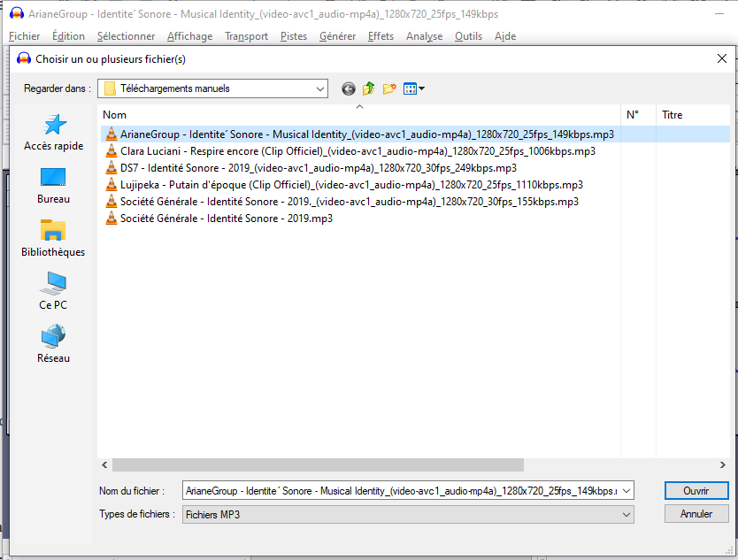Expand the Nom du fichier dropdown arrow
The height and width of the screenshot is (560, 738).
627,491
